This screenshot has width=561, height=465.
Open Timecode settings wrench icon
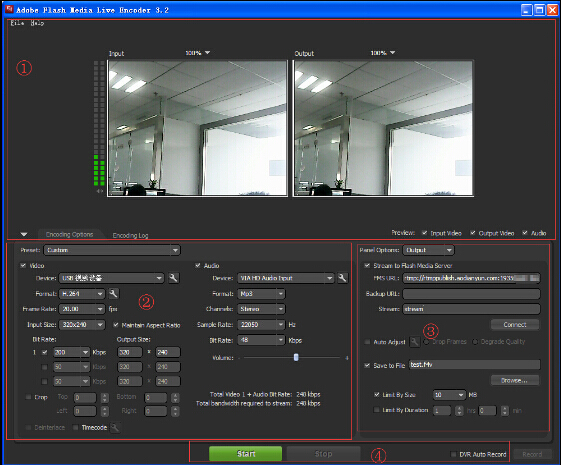tap(114, 427)
